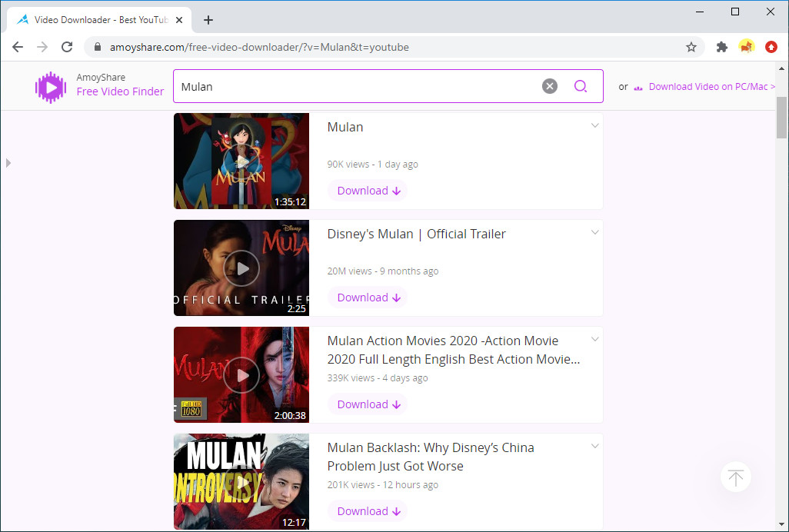Click the magnifier search icon
The height and width of the screenshot is (532, 789).
click(x=581, y=86)
